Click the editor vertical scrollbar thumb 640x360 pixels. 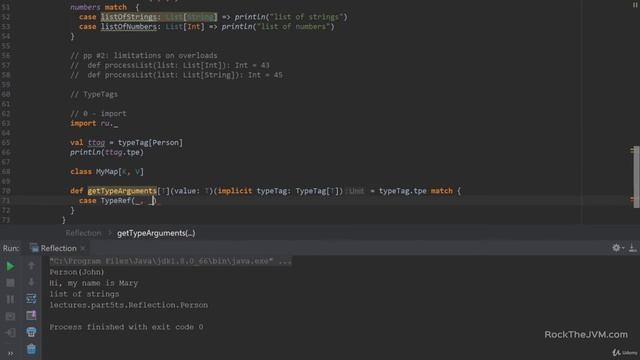coord(636,176)
